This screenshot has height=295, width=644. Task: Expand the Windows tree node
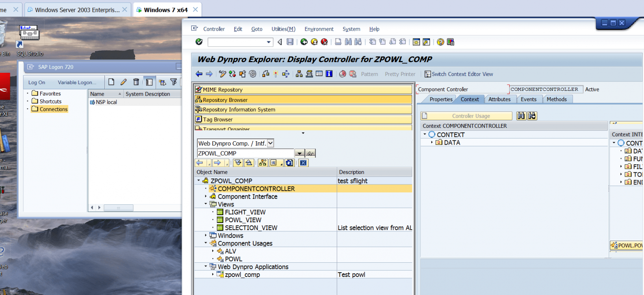pyautogui.click(x=206, y=235)
